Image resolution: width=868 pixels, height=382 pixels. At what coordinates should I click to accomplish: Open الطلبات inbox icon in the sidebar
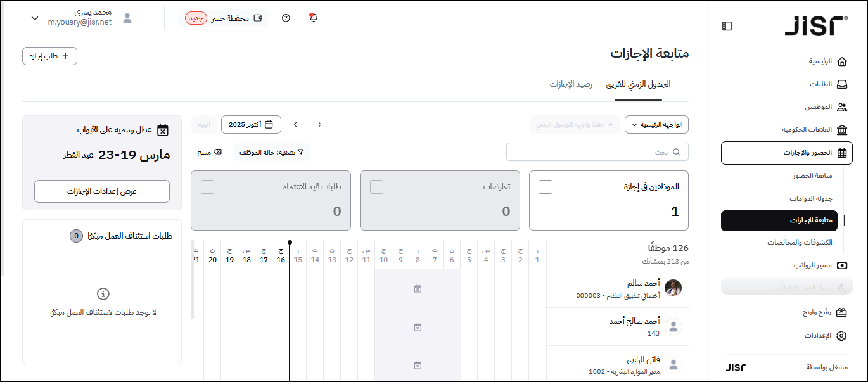841,84
